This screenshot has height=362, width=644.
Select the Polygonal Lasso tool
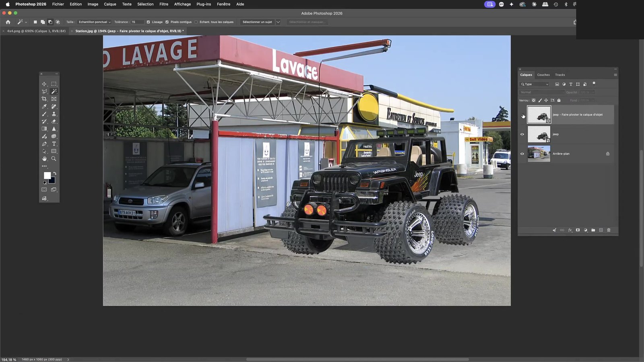[44, 92]
